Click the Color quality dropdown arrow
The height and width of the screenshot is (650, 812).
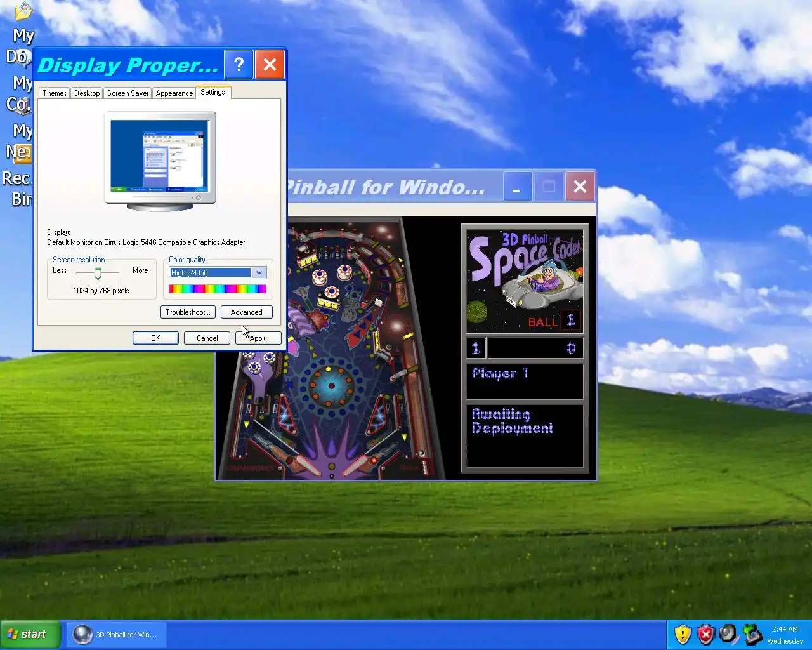pos(259,273)
